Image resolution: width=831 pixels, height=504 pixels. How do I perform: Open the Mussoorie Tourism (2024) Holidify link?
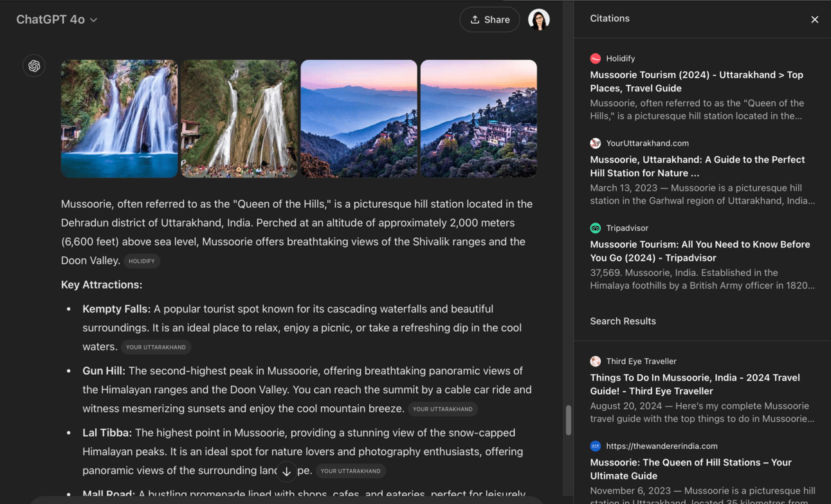pos(697,82)
